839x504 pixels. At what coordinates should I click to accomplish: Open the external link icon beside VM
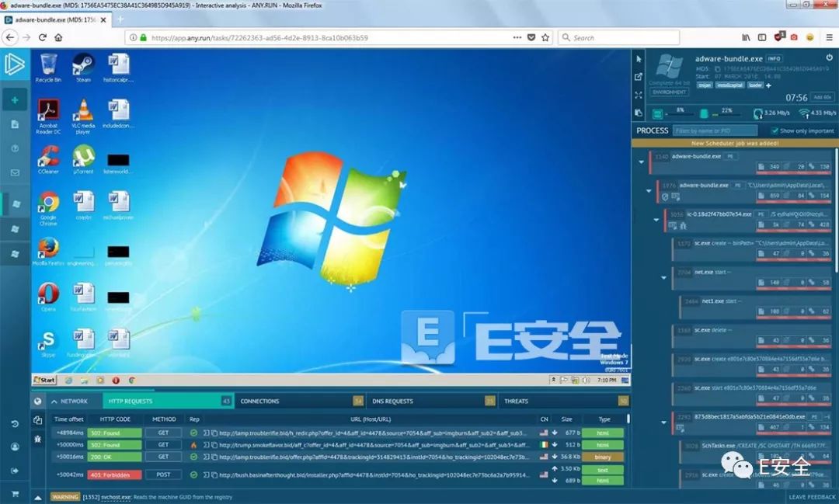639,77
